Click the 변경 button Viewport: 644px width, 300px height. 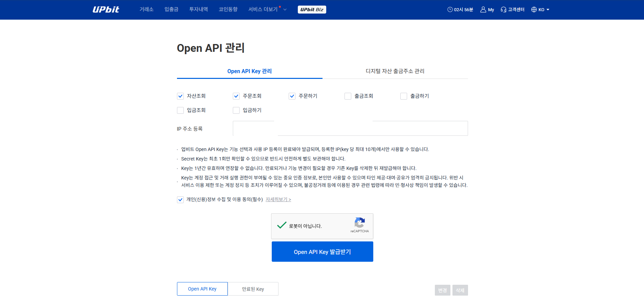pos(442,290)
